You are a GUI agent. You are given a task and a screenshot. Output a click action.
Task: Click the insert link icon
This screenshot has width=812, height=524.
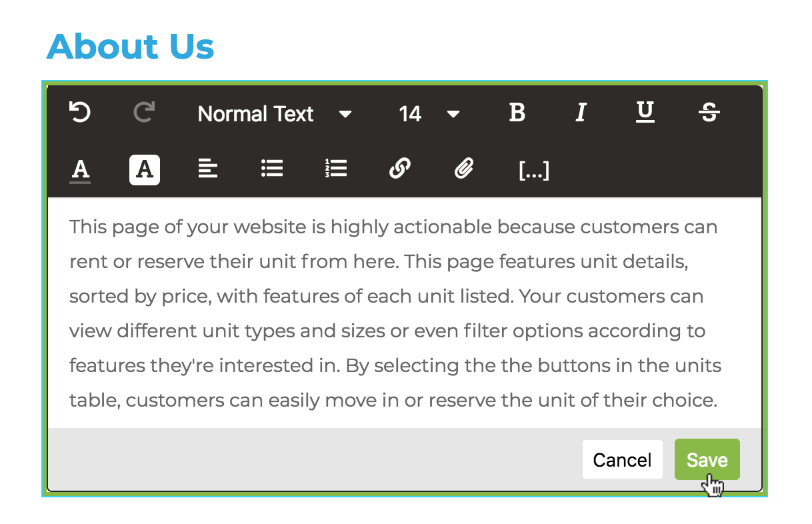399,169
